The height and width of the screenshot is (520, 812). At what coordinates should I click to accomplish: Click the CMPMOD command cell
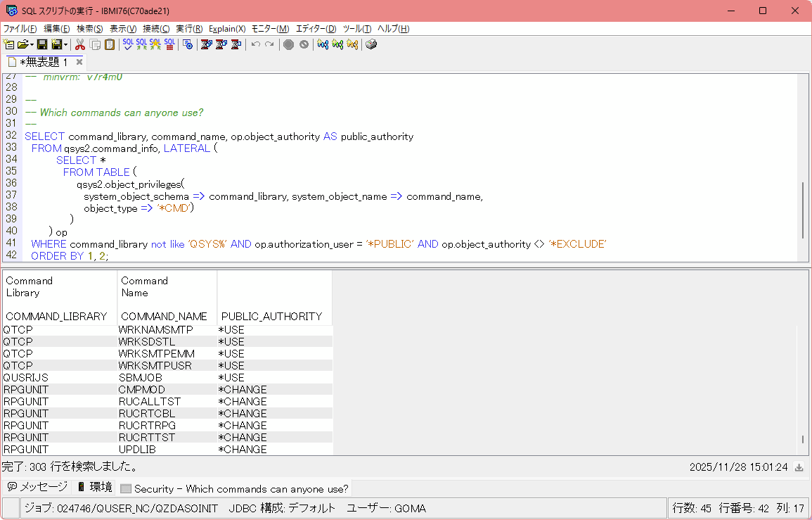point(167,389)
